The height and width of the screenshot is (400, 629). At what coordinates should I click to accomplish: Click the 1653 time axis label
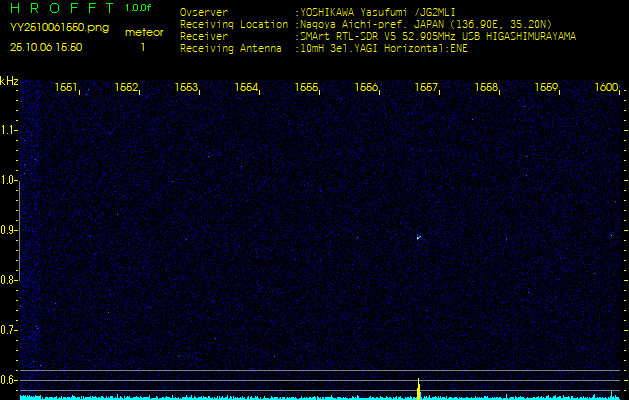click(186, 87)
